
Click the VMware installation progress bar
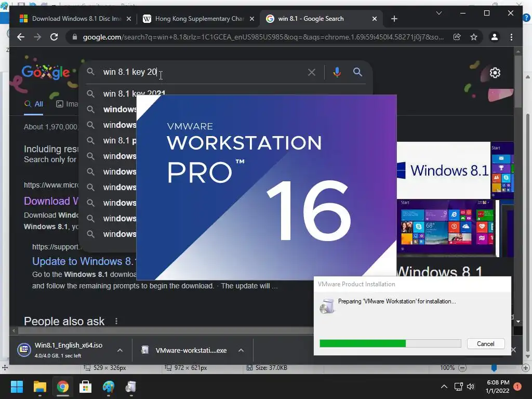(x=390, y=344)
